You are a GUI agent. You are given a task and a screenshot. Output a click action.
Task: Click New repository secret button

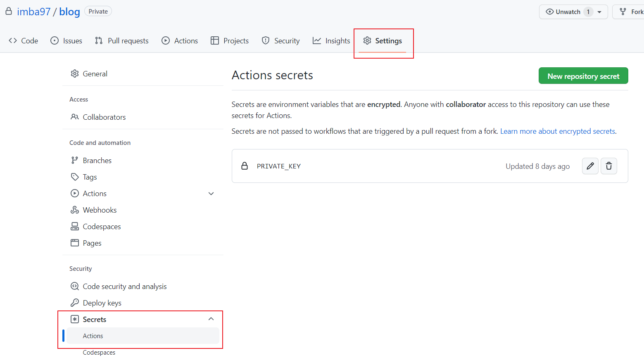click(x=583, y=76)
